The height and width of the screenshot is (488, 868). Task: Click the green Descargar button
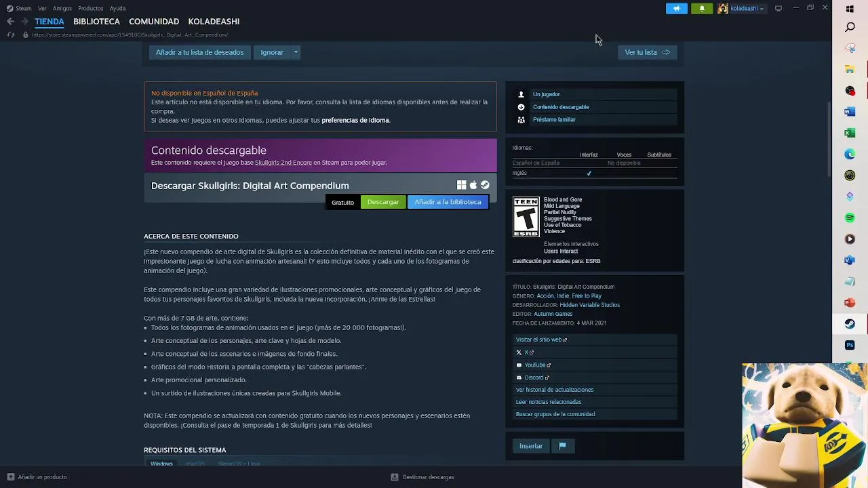(383, 202)
